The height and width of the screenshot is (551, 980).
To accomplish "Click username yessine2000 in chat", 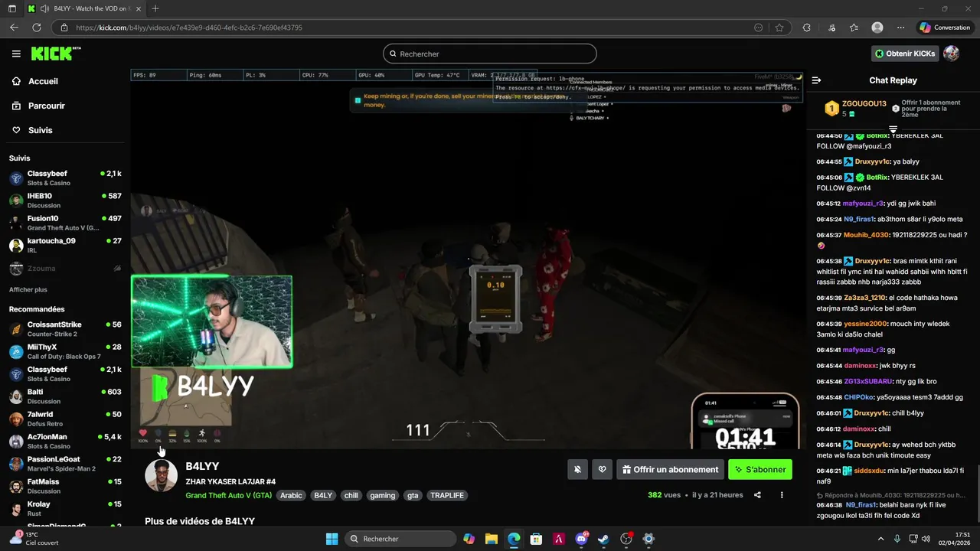I will tap(865, 324).
